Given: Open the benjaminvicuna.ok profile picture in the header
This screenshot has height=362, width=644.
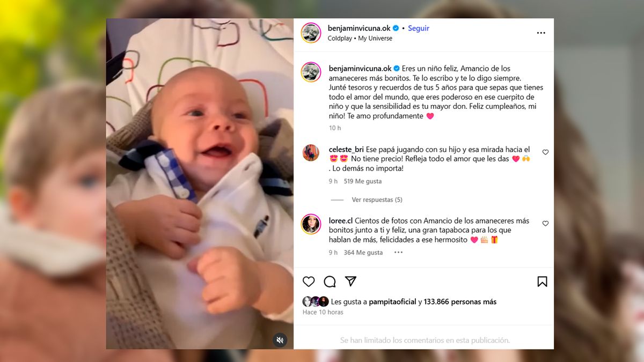Looking at the screenshot, I should [311, 33].
